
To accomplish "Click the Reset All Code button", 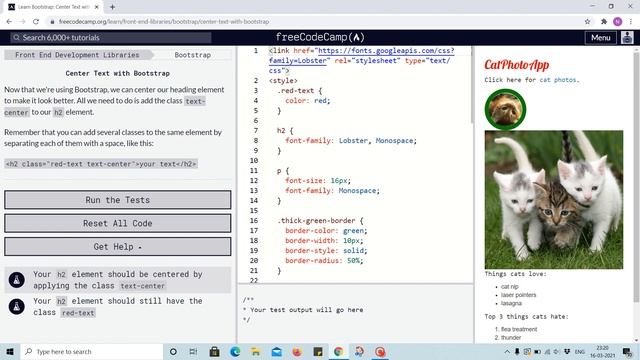I will point(118,223).
